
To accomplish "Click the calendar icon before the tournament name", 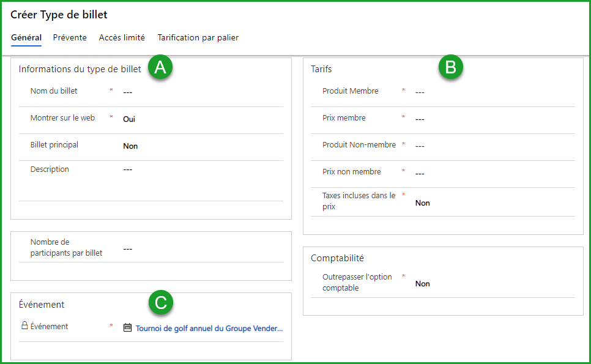I will click(127, 328).
